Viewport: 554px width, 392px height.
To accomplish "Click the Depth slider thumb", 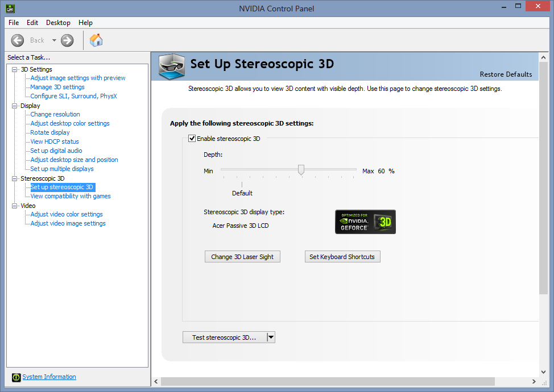I will coord(301,170).
